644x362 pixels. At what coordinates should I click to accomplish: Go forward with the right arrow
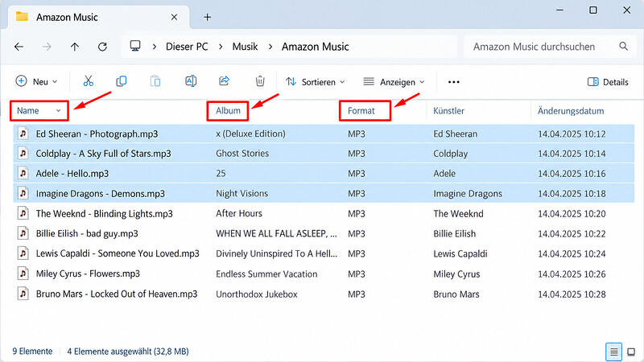pyautogui.click(x=47, y=47)
